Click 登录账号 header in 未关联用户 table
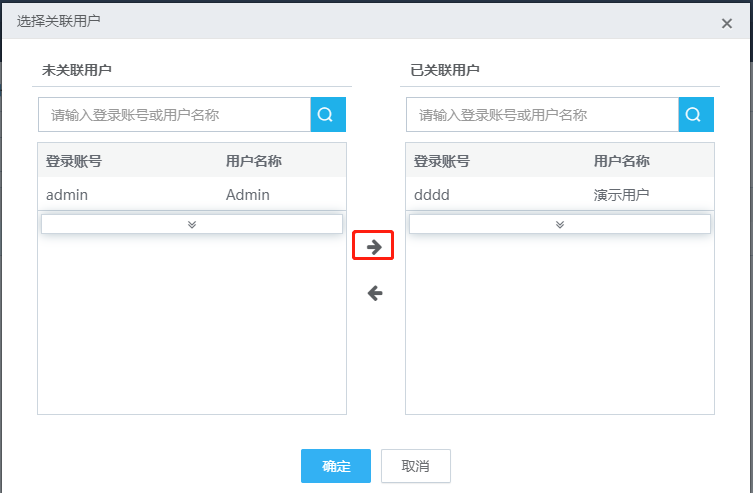This screenshot has height=493, width=753. (73, 161)
